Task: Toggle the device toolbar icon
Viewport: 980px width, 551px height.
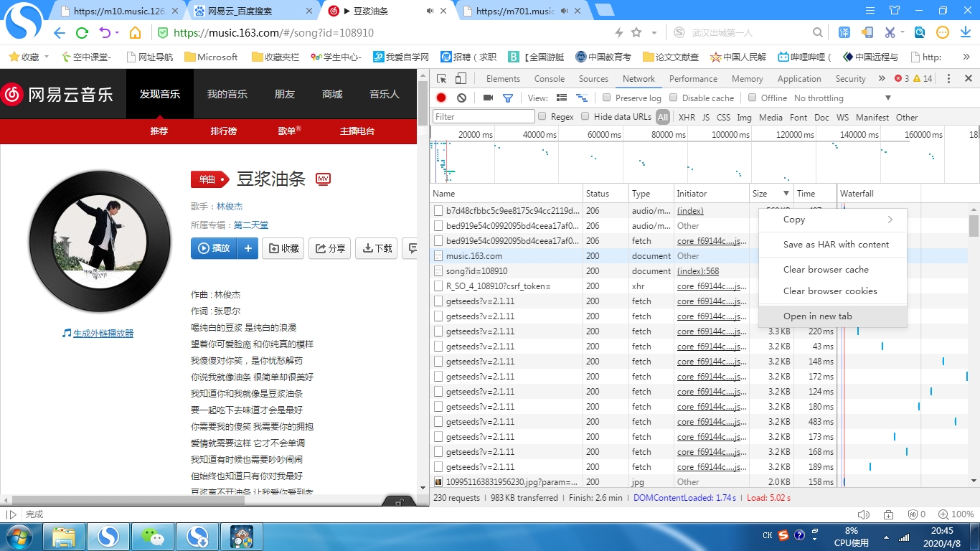Action: pos(461,79)
